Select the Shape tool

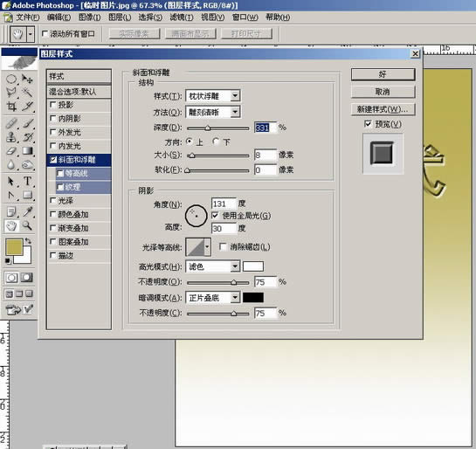tap(27, 195)
